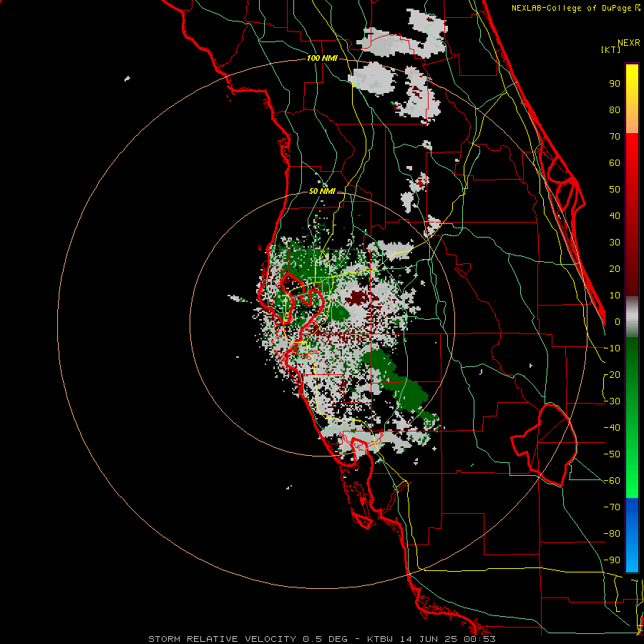The image size is (644, 644).
Task: Click the Storm Relative Velocity caption at bottom
Action: tap(322, 639)
